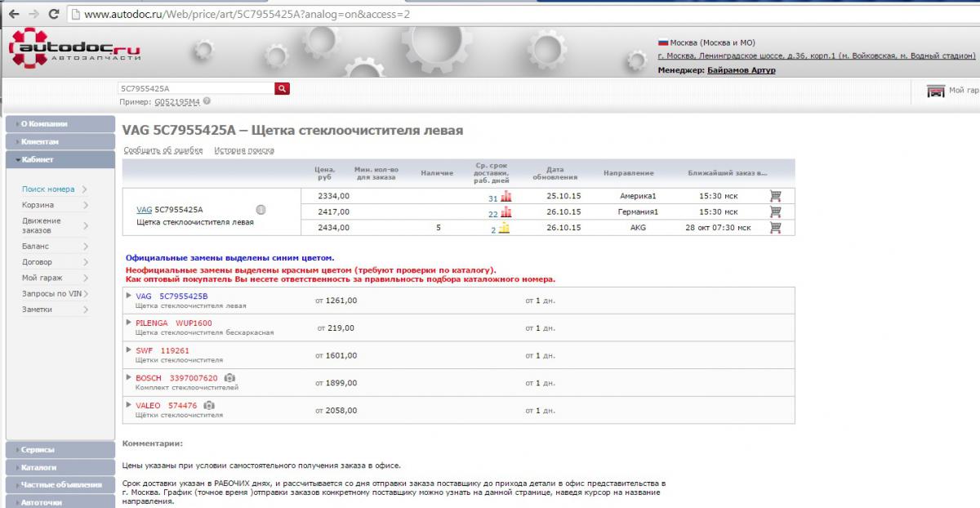Click the от 1261,00 price for VAG 5C7955425B
This screenshot has width=980, height=508.
pos(336,301)
